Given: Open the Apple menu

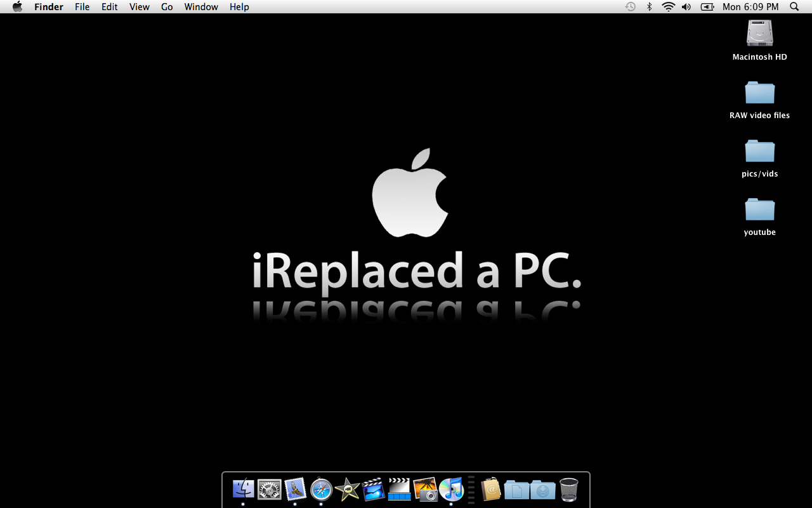Looking at the screenshot, I should [17, 6].
